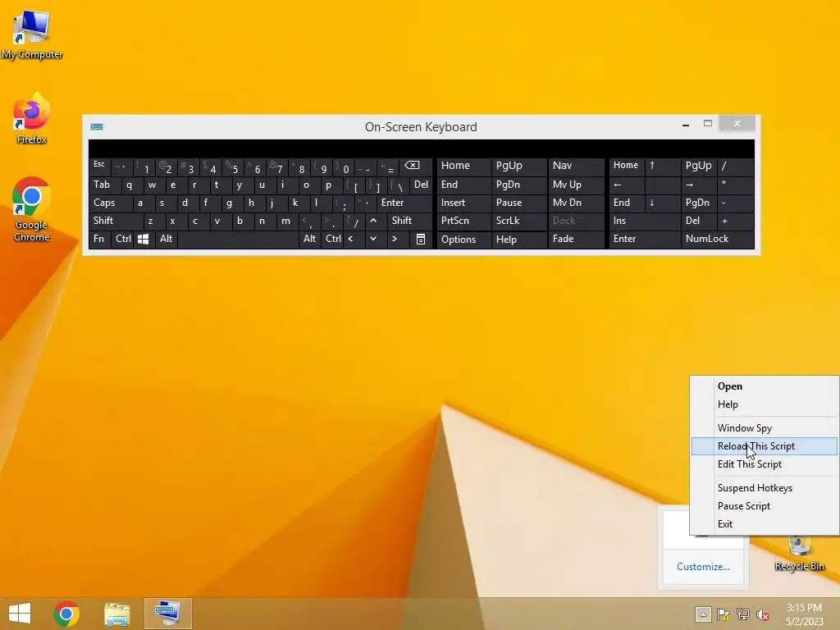Open Chrome from the taskbar
The image size is (840, 630).
[66, 614]
